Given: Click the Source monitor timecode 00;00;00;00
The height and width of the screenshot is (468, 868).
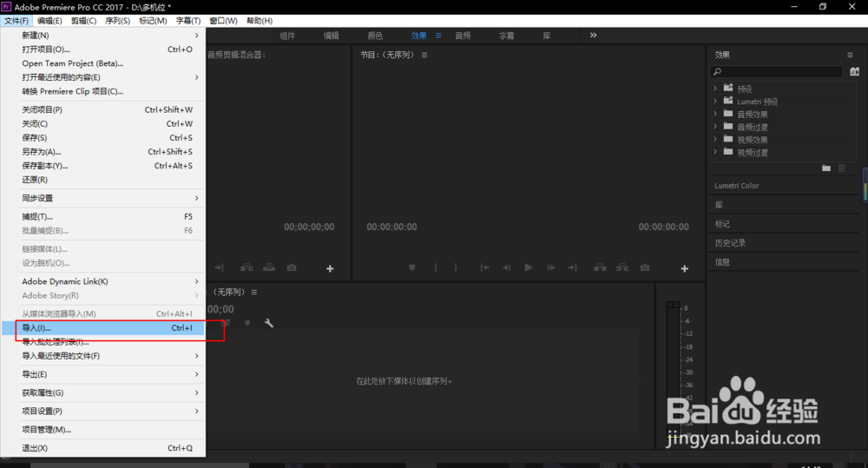Looking at the screenshot, I should pyautogui.click(x=309, y=227).
